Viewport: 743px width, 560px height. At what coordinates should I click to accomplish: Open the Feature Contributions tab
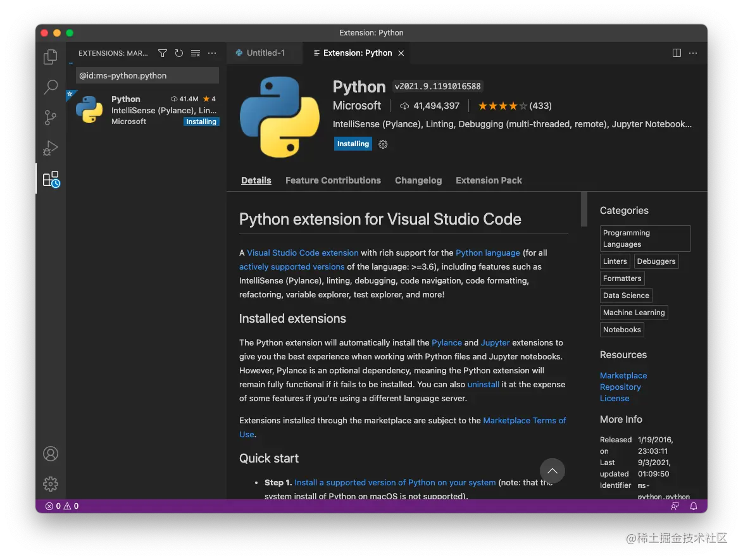point(333,180)
